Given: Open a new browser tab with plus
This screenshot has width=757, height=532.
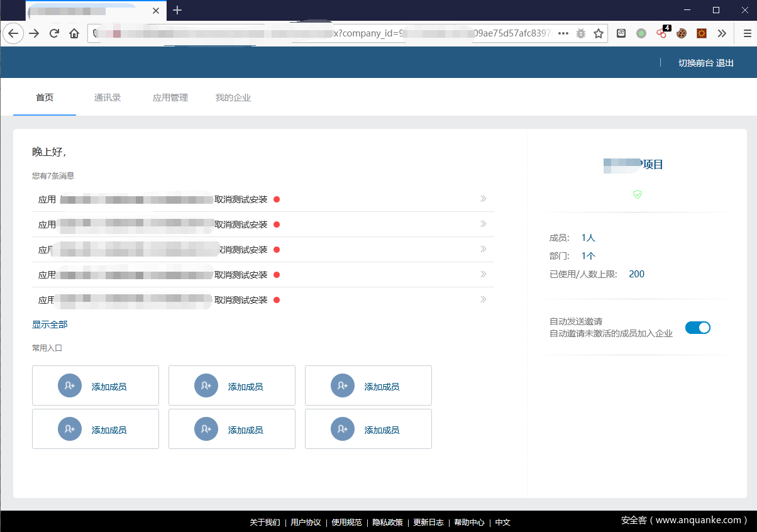Looking at the screenshot, I should (177, 10).
